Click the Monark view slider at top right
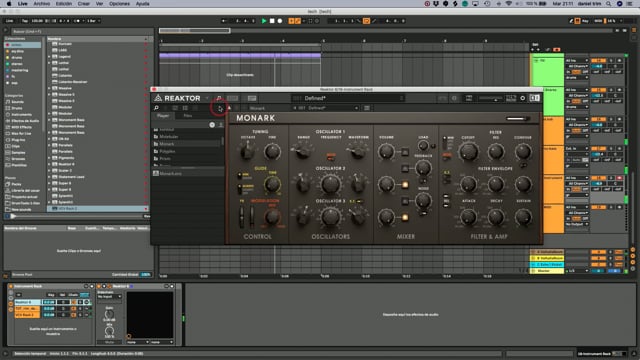 coord(517,118)
